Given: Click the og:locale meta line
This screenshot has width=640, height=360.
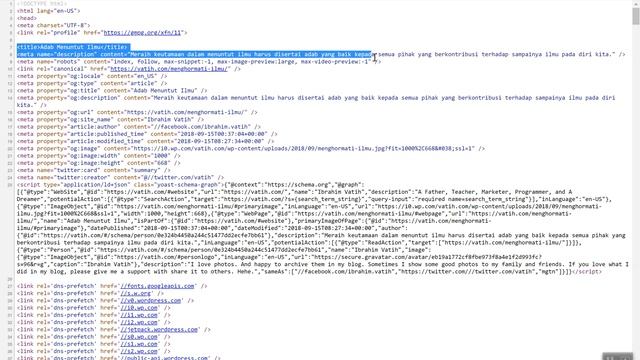Looking at the screenshot, I should (x=92, y=76).
